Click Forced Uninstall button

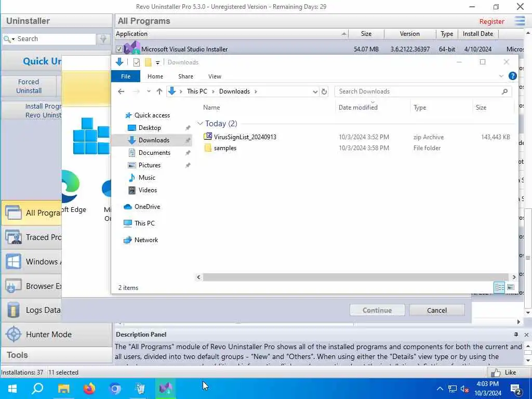(29, 86)
